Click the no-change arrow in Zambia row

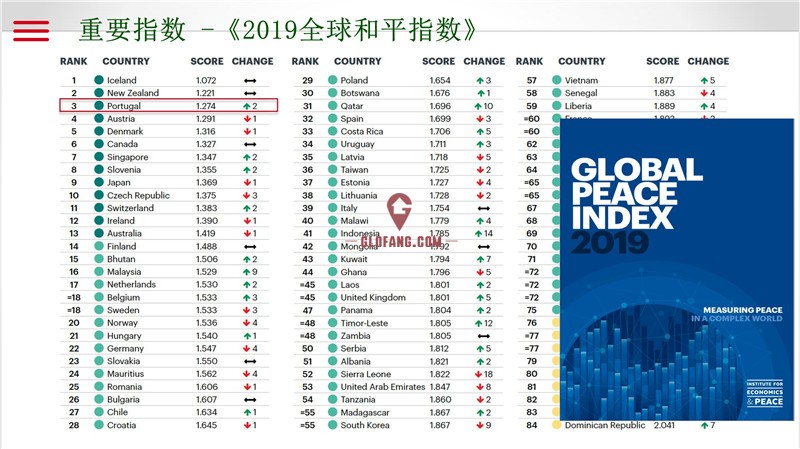(x=484, y=336)
